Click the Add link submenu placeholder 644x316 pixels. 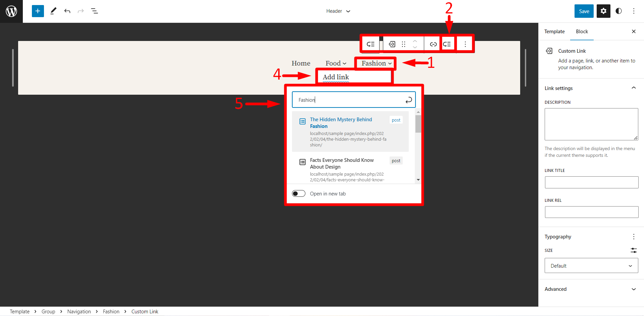tap(336, 77)
